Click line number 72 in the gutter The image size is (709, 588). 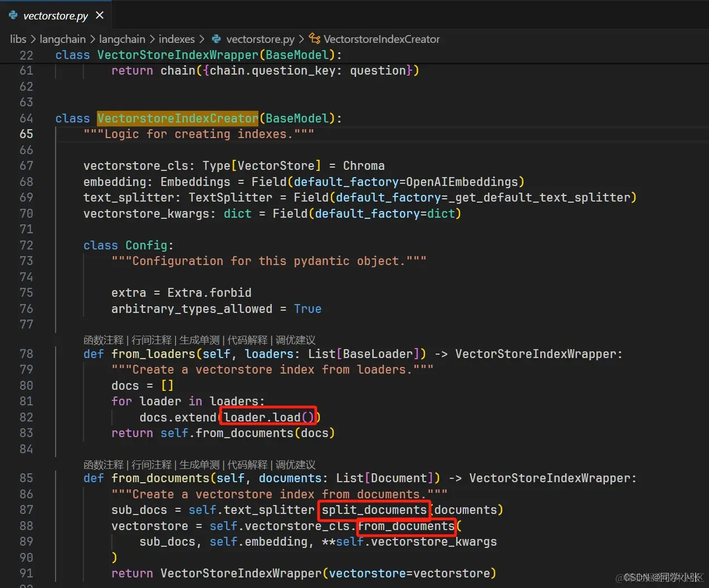[x=26, y=246]
